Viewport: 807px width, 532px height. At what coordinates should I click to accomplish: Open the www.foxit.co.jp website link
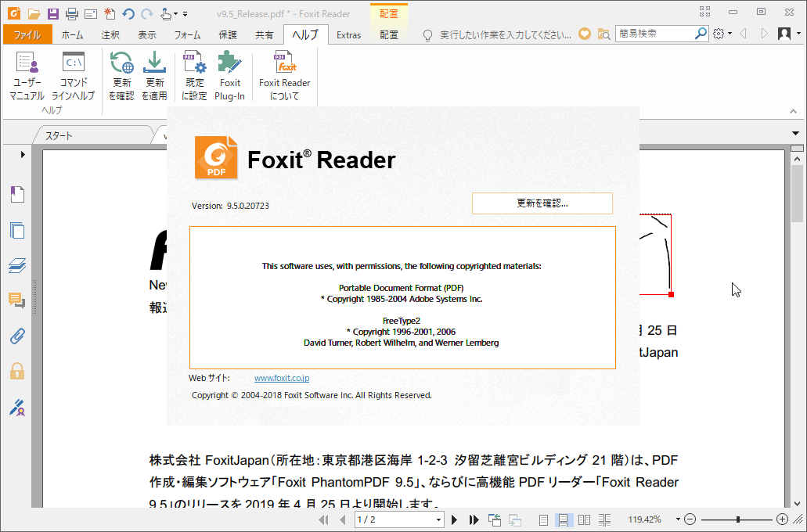(x=281, y=378)
